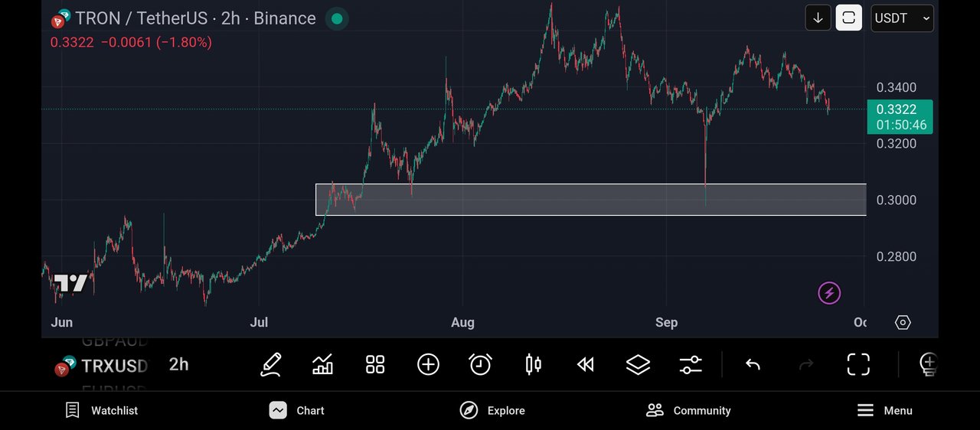Click the 0.3000 price axis label
980x430 pixels.
click(x=897, y=200)
